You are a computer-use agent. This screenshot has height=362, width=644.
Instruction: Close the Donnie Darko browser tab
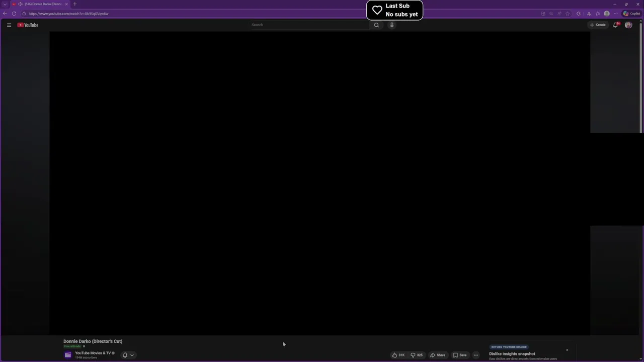[x=66, y=4]
